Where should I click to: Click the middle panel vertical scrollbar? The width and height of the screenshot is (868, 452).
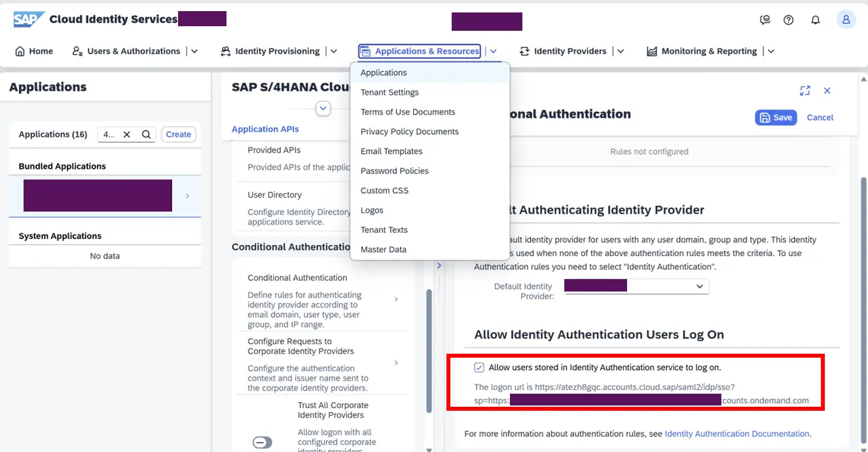(429, 350)
